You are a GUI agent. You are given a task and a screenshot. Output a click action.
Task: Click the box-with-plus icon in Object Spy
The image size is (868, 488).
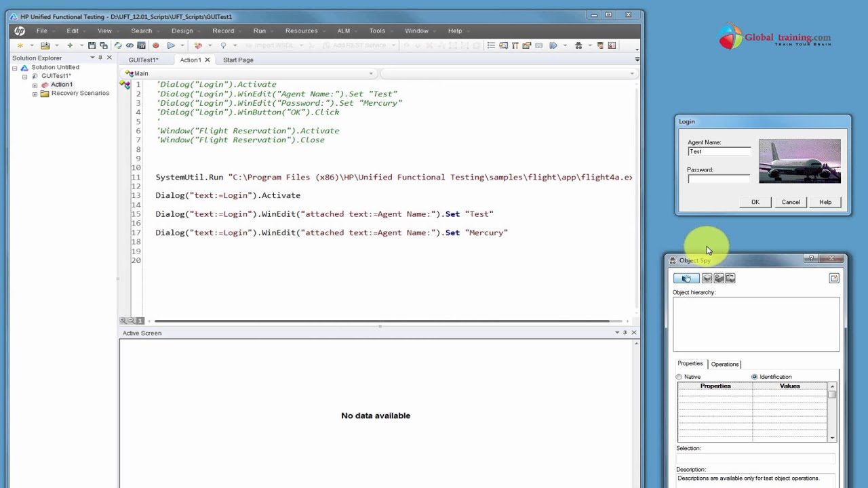[719, 278]
